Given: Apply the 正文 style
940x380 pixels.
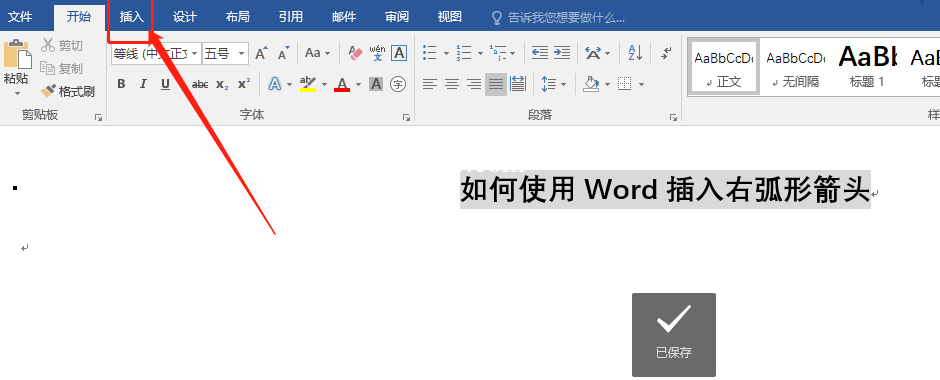Looking at the screenshot, I should click(724, 66).
